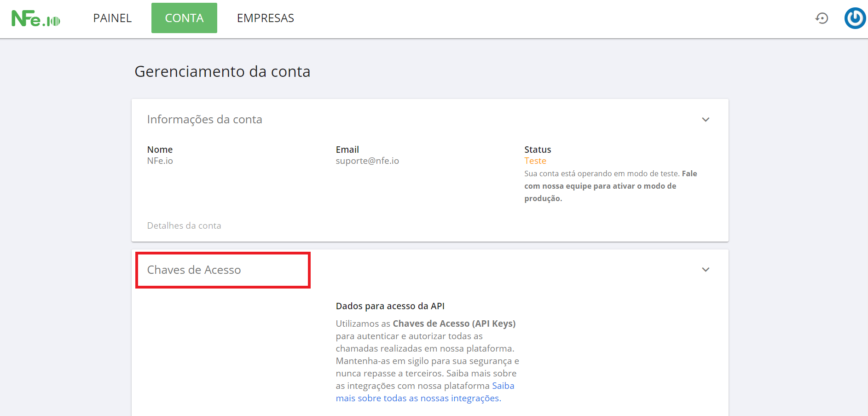Click the Status field label

[x=537, y=150]
